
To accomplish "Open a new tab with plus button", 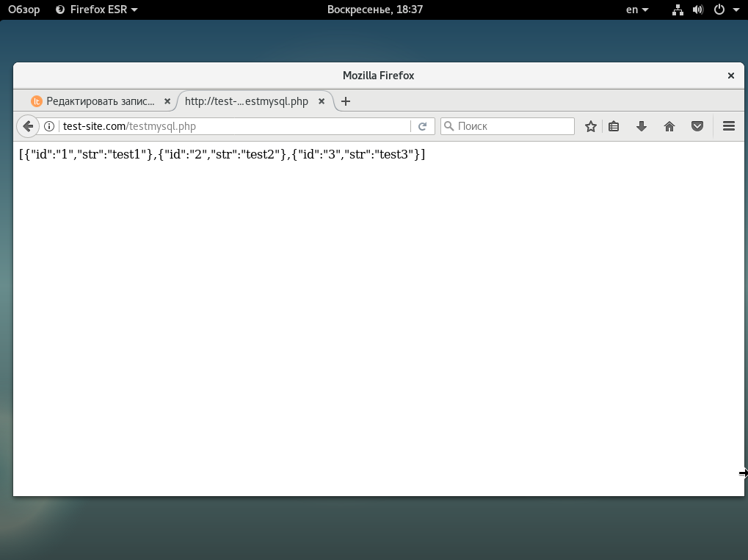I will 346,101.
